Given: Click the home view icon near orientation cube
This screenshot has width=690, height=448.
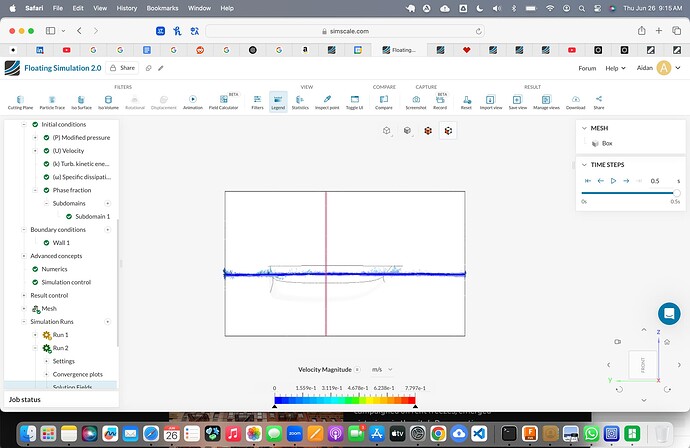Looking at the screenshot, I should [667, 342].
